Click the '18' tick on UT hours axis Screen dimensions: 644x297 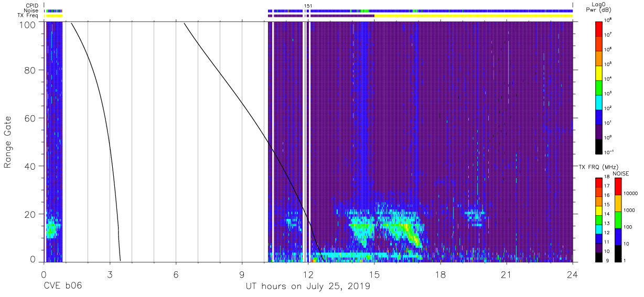pos(441,273)
